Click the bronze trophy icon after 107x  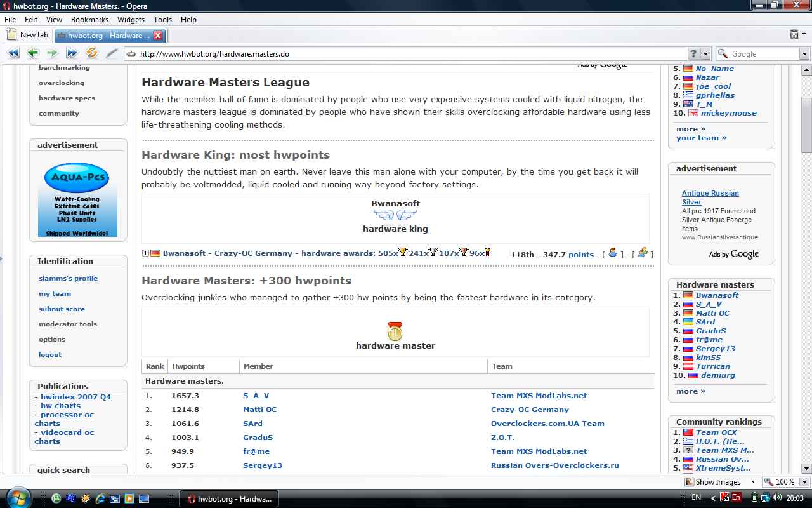[464, 252]
